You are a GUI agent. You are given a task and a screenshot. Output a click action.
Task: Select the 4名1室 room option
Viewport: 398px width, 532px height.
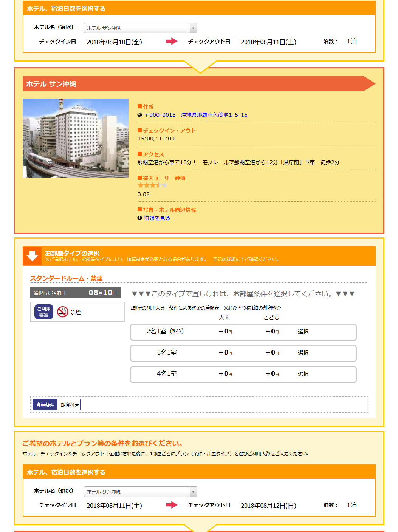click(x=243, y=375)
